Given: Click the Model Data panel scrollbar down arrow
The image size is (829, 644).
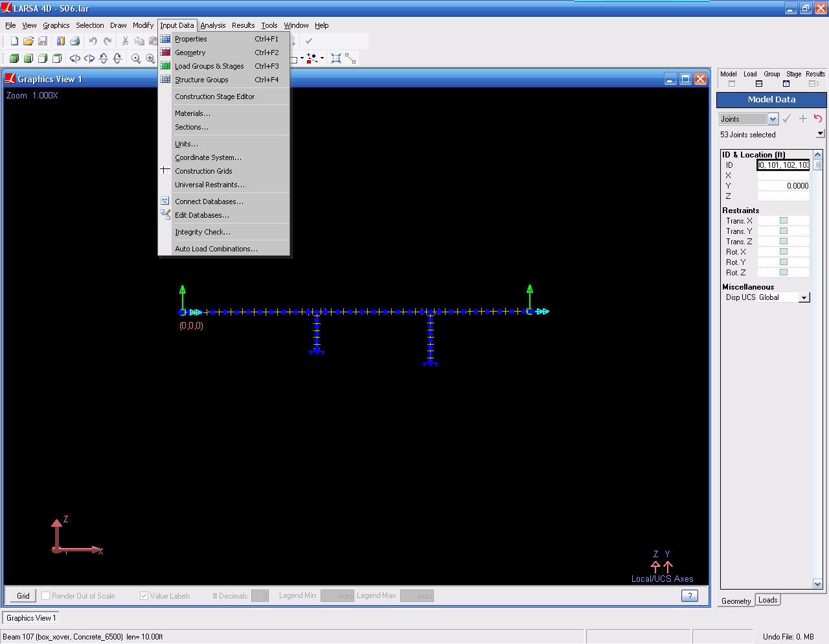Looking at the screenshot, I should pos(818,584).
